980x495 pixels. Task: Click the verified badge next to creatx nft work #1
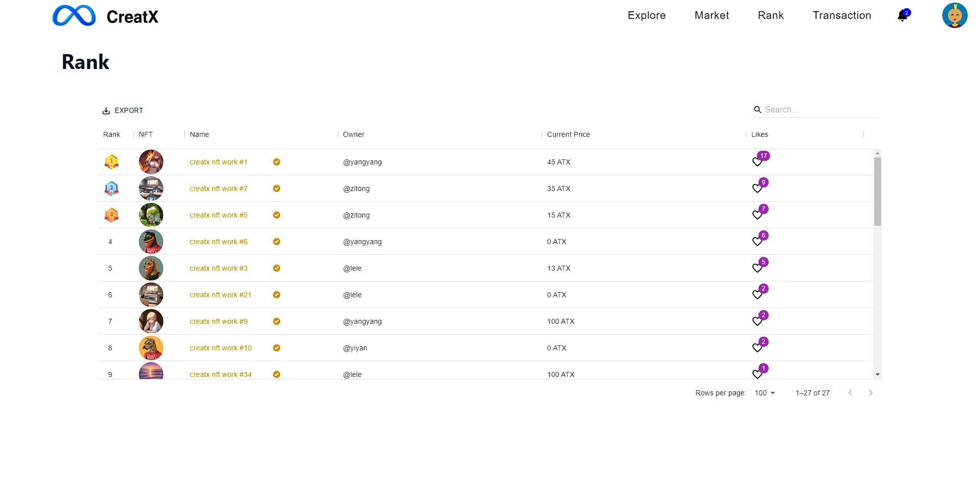pyautogui.click(x=277, y=161)
